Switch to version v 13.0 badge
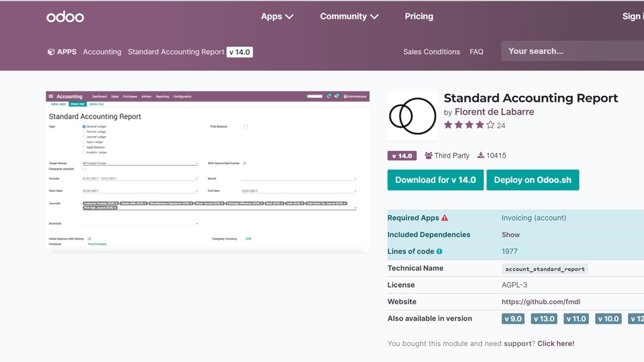Image resolution: width=644 pixels, height=362 pixels. (544, 319)
